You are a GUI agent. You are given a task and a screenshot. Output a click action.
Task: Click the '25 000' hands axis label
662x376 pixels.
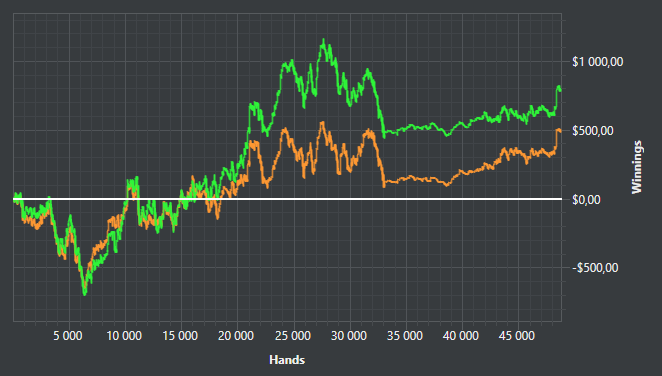coord(293,336)
